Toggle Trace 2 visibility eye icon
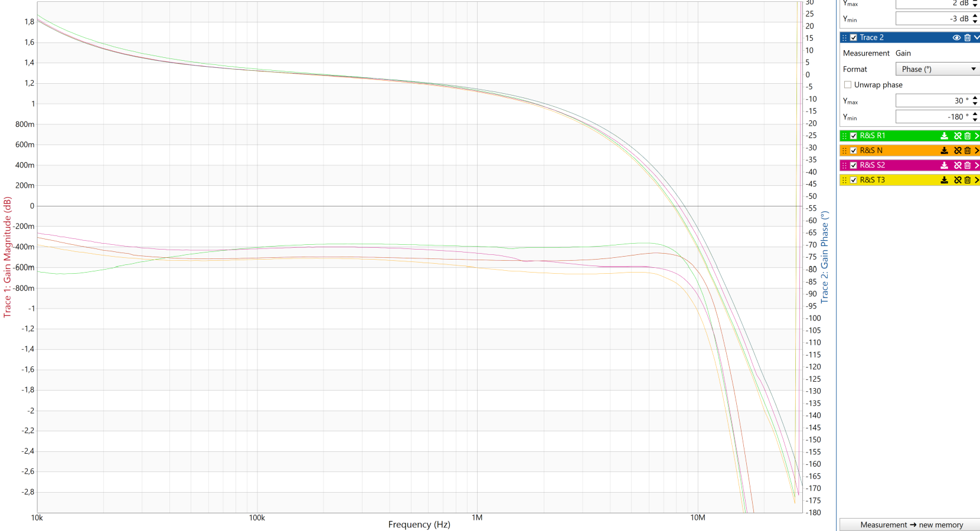 (x=956, y=38)
